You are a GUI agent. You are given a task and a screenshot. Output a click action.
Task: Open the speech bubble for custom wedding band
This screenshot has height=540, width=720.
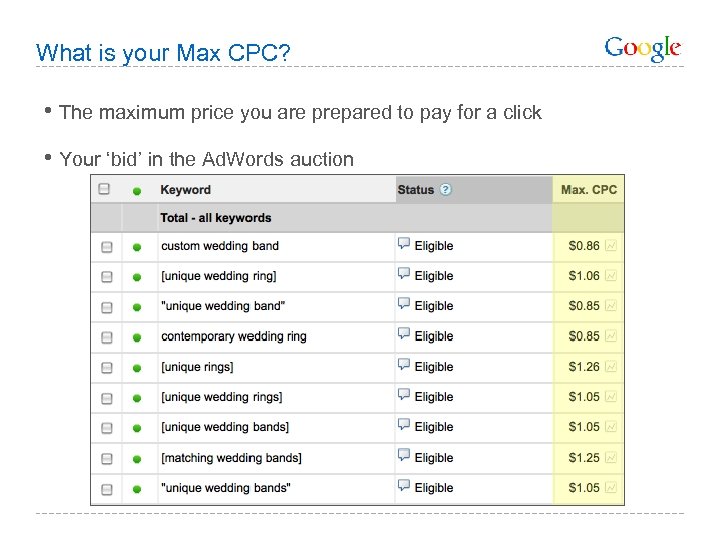coord(404,244)
